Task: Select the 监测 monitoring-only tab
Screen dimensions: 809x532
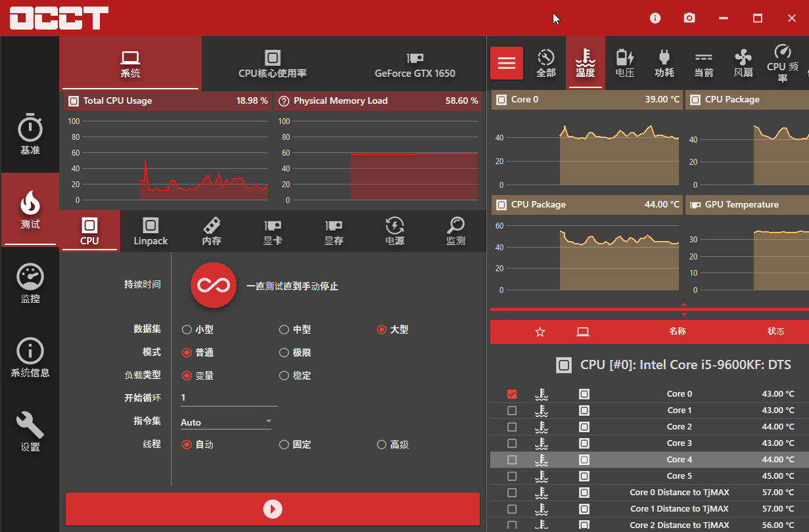Action: pyautogui.click(x=455, y=231)
